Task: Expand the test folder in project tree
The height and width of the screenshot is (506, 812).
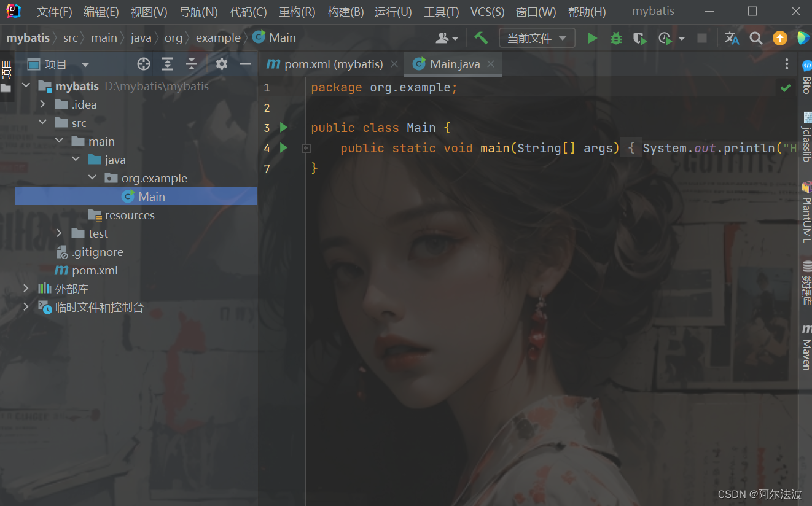Action: (58, 233)
